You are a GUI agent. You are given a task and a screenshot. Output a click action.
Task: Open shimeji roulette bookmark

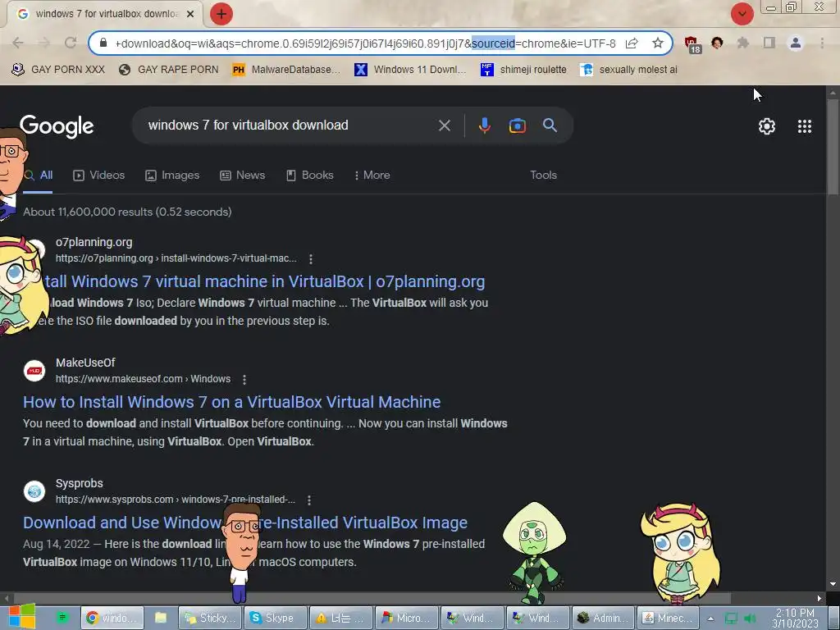(523, 70)
